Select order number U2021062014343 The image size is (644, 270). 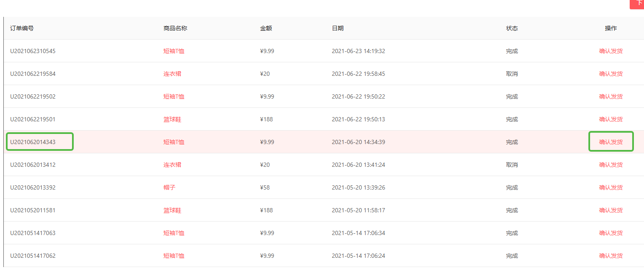pyautogui.click(x=33, y=142)
